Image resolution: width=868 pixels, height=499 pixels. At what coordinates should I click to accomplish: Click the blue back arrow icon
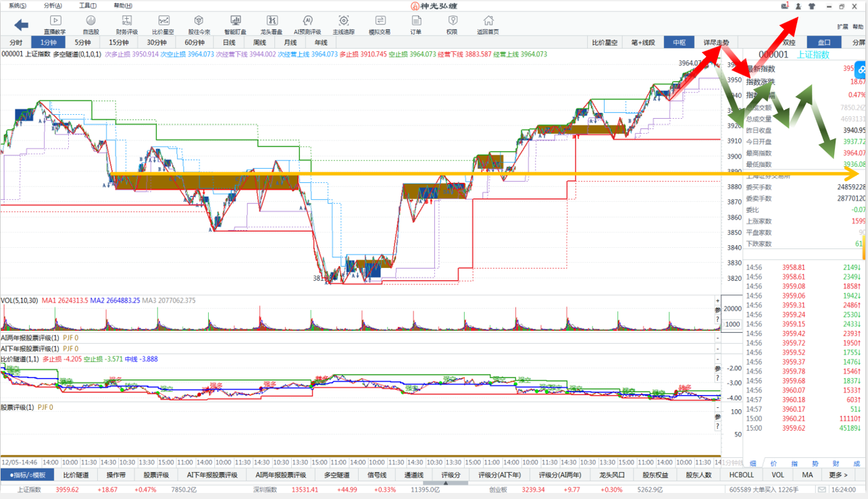coord(21,25)
